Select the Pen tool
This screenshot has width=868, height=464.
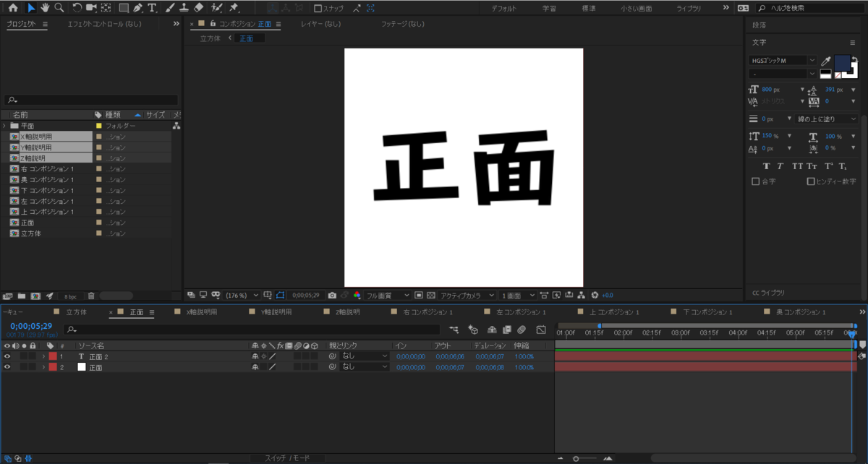137,8
